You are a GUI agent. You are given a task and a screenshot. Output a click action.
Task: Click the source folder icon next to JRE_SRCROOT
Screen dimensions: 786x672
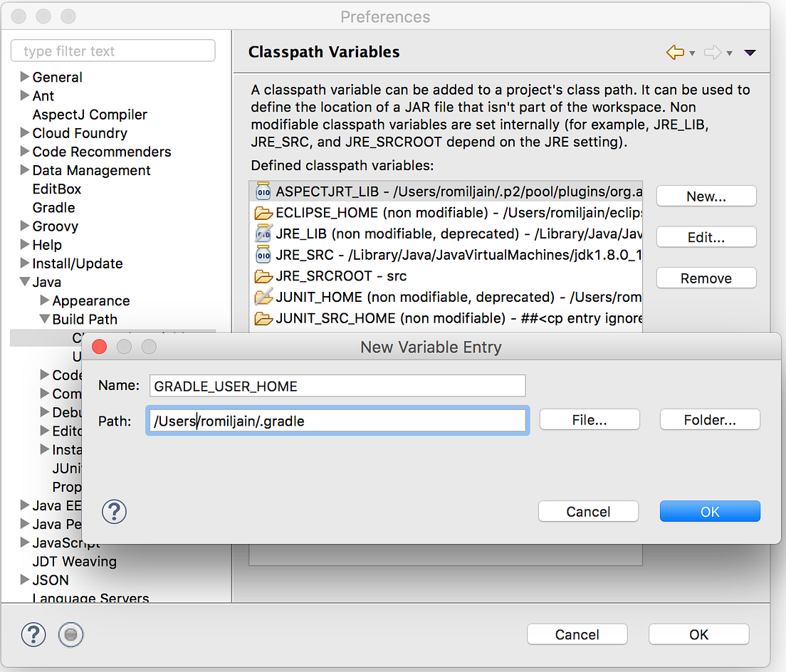click(x=263, y=275)
